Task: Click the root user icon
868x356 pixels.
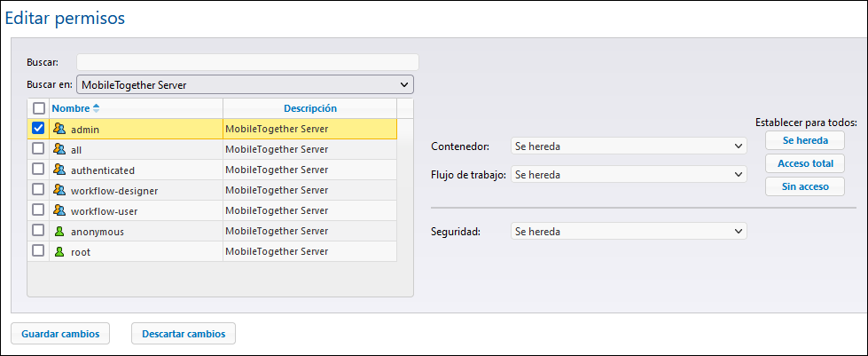Action: click(x=59, y=251)
